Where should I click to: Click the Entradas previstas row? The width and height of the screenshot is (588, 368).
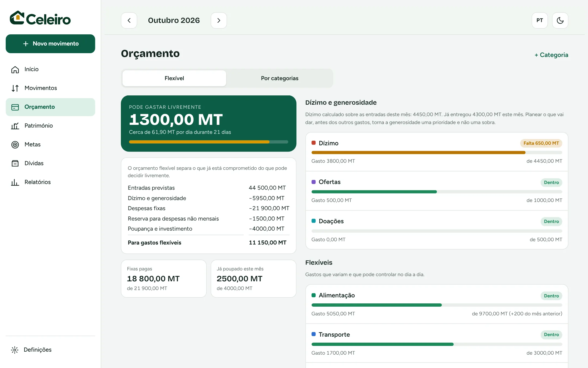point(209,188)
